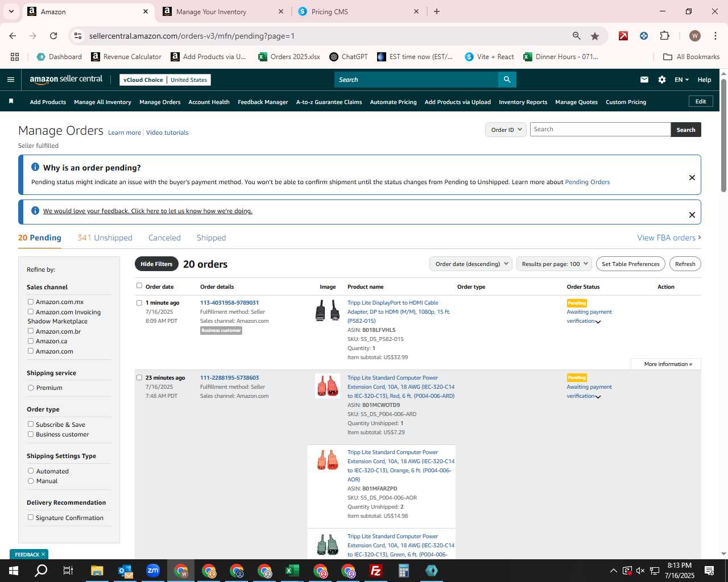Screen dimensions: 728x582
Task: Dismiss the 'Why is an order pending?' banner
Action: coord(692,177)
